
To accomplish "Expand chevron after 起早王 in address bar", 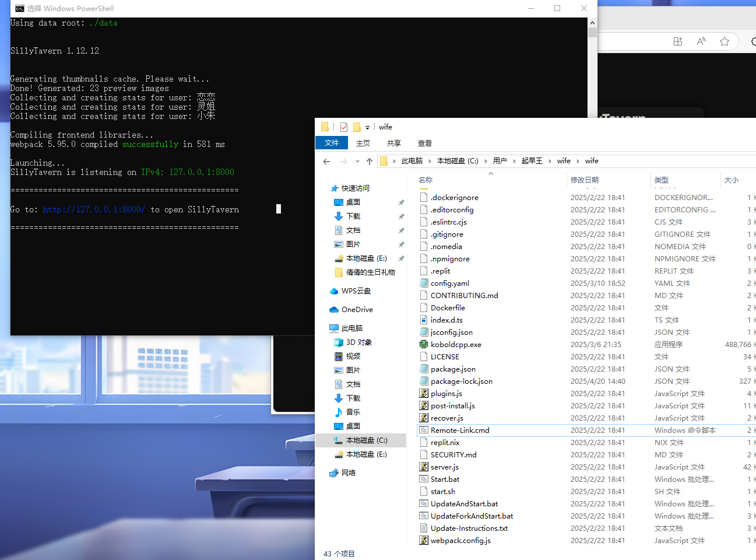I will 550,161.
